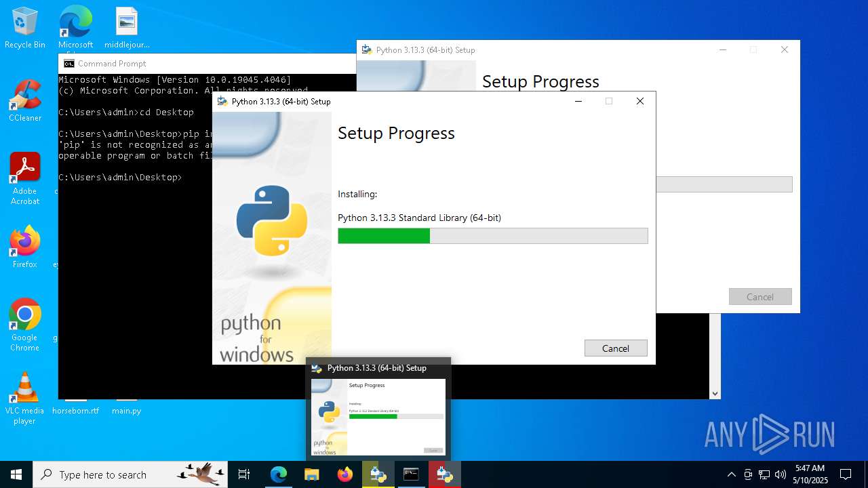This screenshot has width=868, height=488.
Task: Show hidden system tray icons
Action: 731,474
